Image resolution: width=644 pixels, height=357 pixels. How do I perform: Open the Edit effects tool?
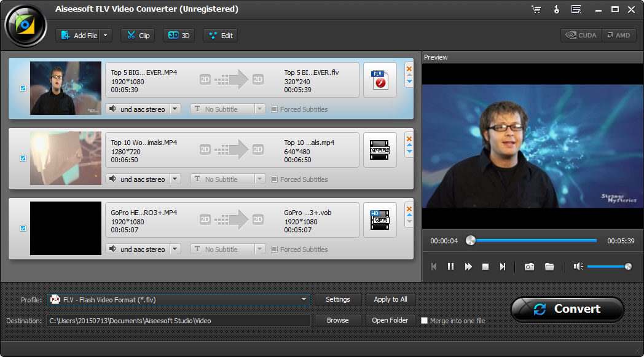click(221, 35)
